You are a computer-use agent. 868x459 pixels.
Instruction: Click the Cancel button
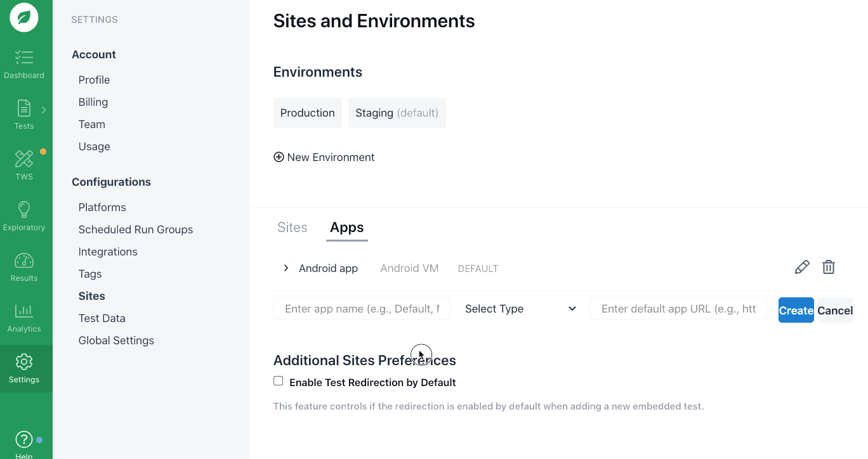pos(835,310)
